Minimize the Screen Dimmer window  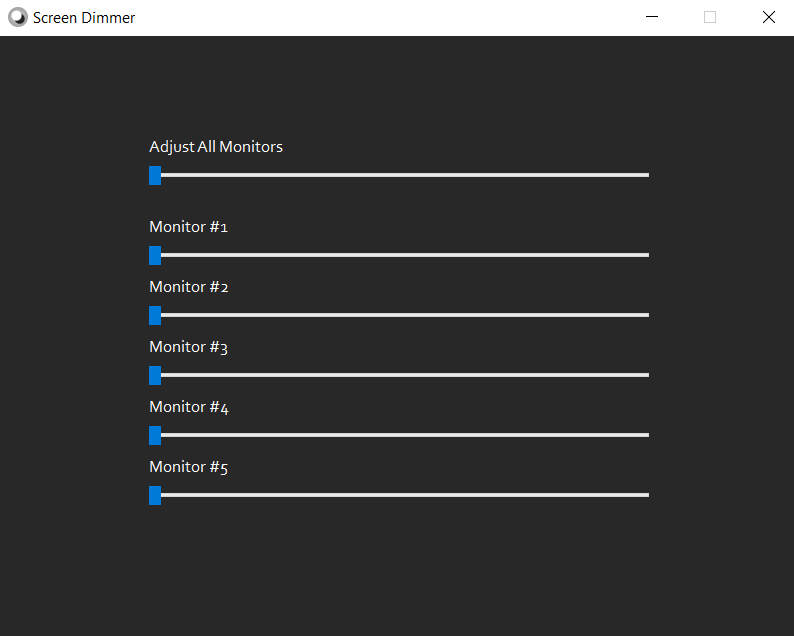[652, 17]
